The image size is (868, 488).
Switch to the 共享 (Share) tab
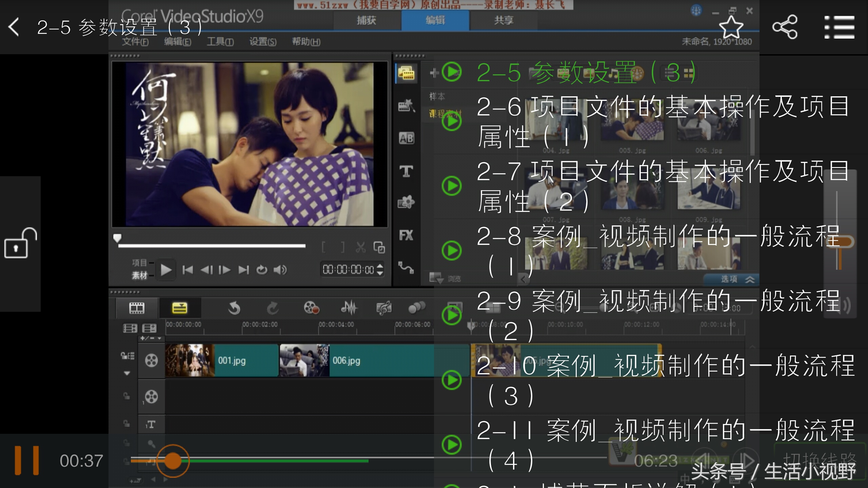coord(504,20)
